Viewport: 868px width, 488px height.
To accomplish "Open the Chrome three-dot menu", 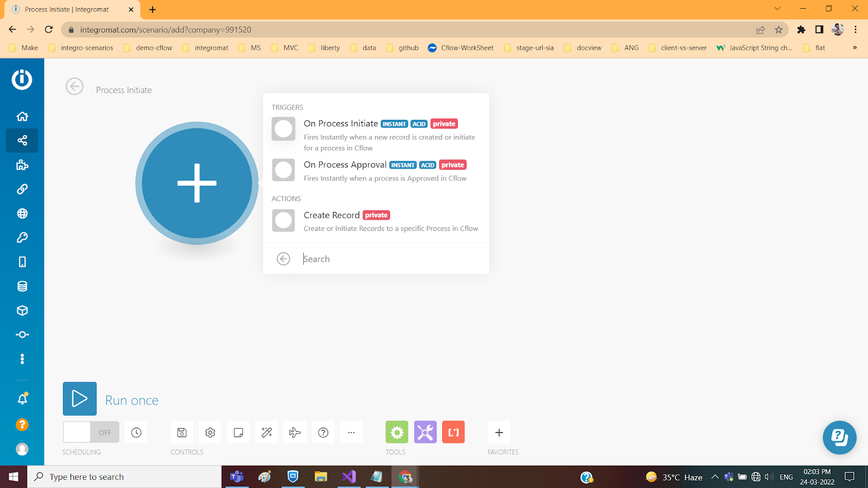I will pyautogui.click(x=856, y=30).
